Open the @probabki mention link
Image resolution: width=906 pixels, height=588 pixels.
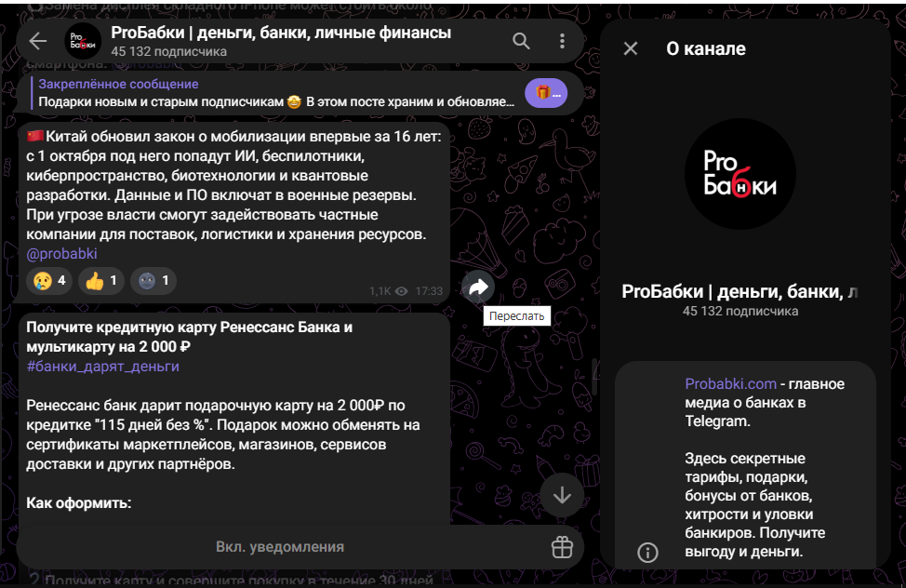(x=61, y=254)
